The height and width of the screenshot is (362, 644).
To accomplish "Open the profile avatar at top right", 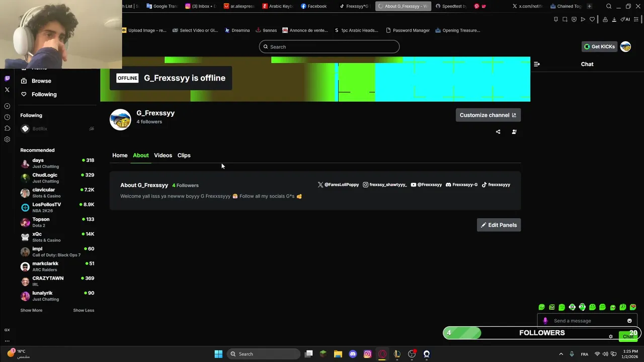I will click(x=625, y=47).
